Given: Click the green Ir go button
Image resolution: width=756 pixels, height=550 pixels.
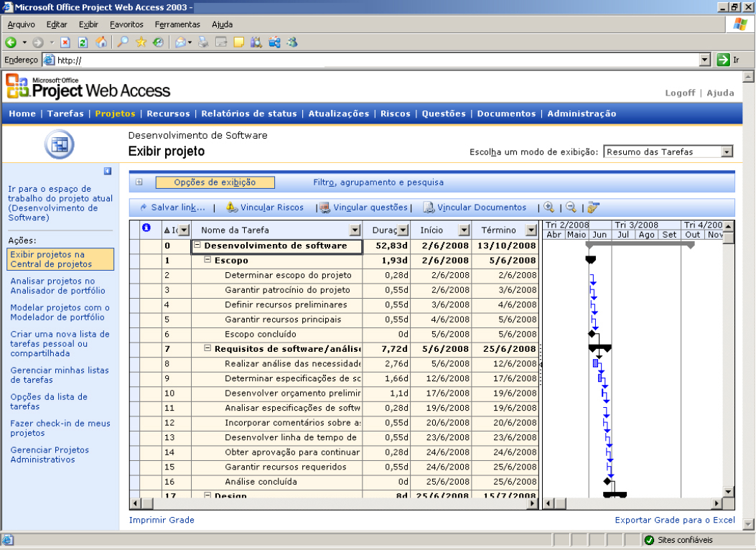Looking at the screenshot, I should point(723,60).
